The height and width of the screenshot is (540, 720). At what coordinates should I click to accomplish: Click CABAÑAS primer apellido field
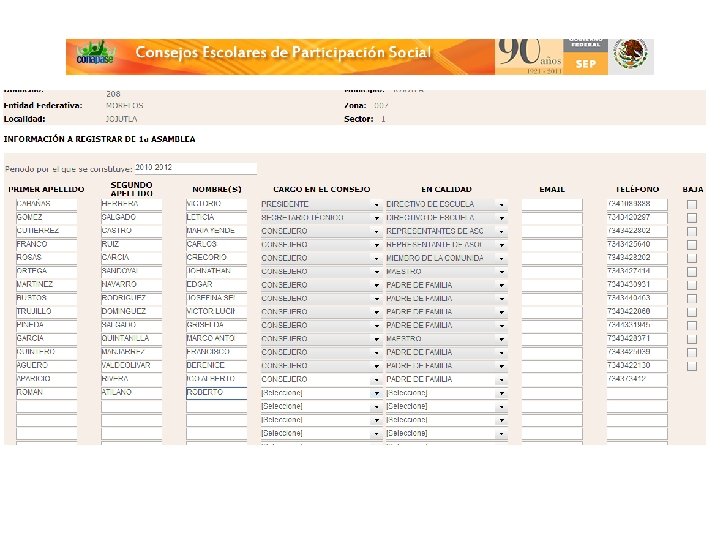pyautogui.click(x=46, y=204)
